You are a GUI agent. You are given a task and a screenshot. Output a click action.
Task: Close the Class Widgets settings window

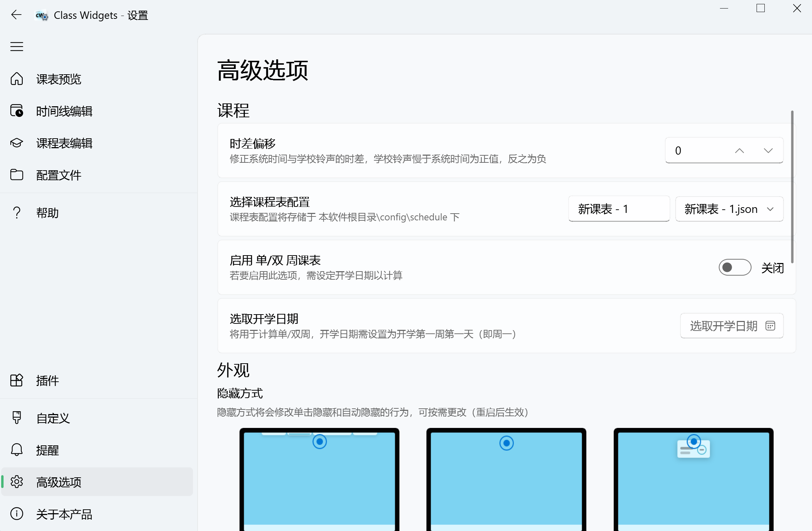pyautogui.click(x=797, y=8)
